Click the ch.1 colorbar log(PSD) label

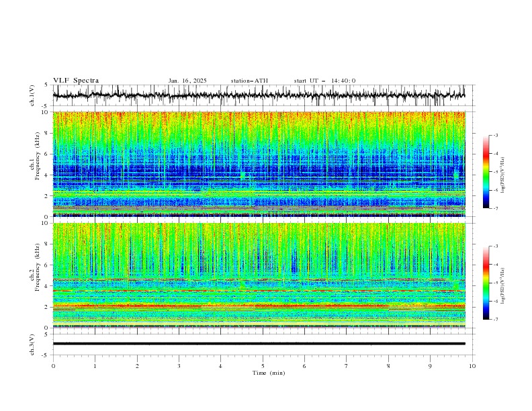pos(502,175)
